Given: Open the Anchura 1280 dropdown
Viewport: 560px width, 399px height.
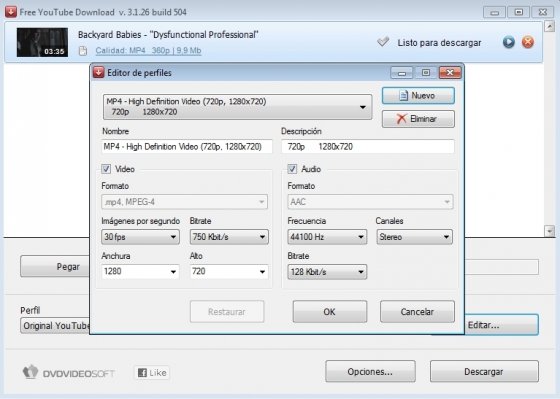Looking at the screenshot, I should [140, 271].
